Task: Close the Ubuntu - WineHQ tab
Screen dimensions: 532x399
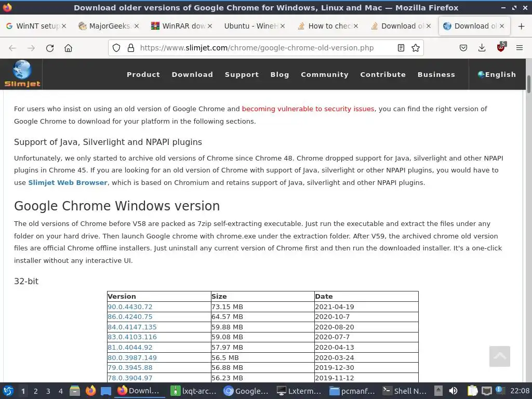Action: pos(283,26)
